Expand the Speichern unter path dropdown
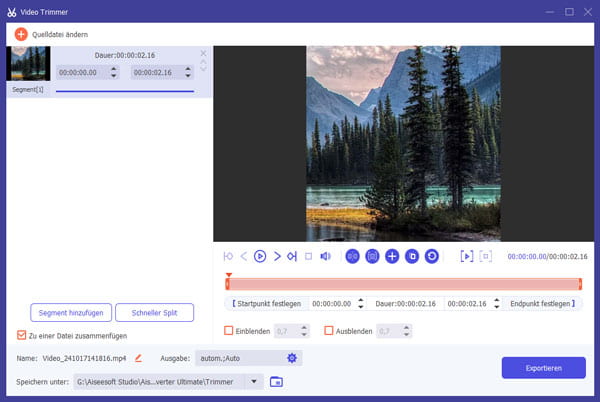The width and height of the screenshot is (600, 402). 255,381
